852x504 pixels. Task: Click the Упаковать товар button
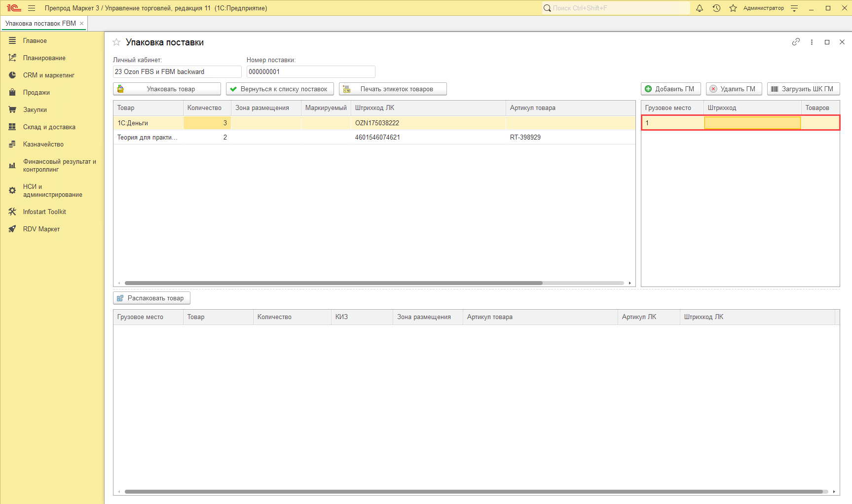(167, 89)
